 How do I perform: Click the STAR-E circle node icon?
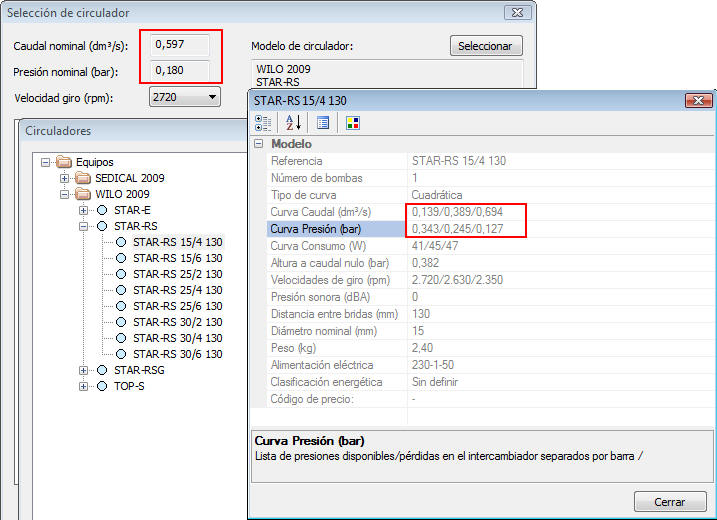click(x=102, y=210)
